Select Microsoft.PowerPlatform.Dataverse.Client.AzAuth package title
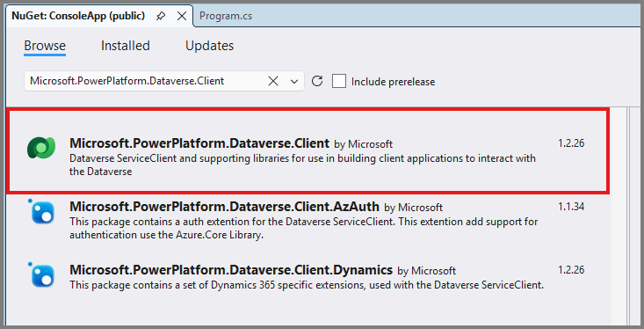 [224, 207]
